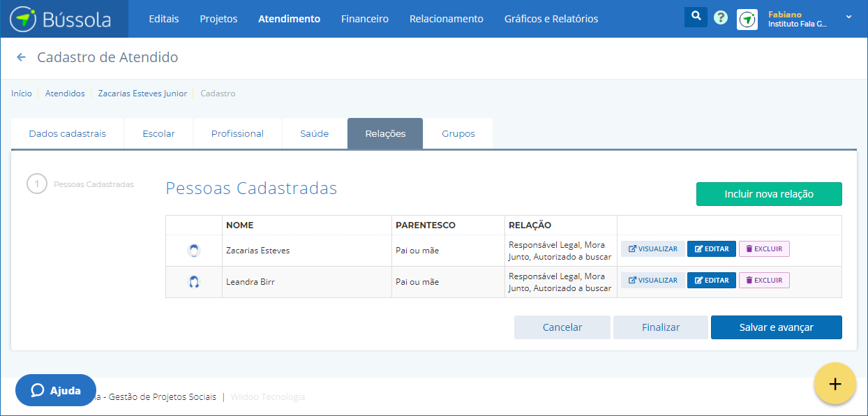Switch to Grupos tab
The height and width of the screenshot is (416, 868).
(x=458, y=133)
